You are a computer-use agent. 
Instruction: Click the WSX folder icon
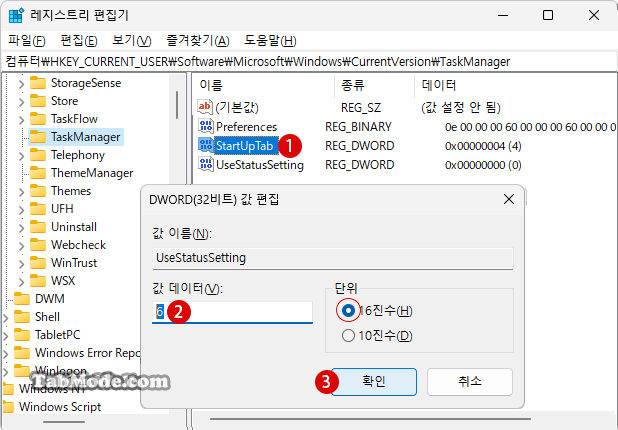(38, 281)
